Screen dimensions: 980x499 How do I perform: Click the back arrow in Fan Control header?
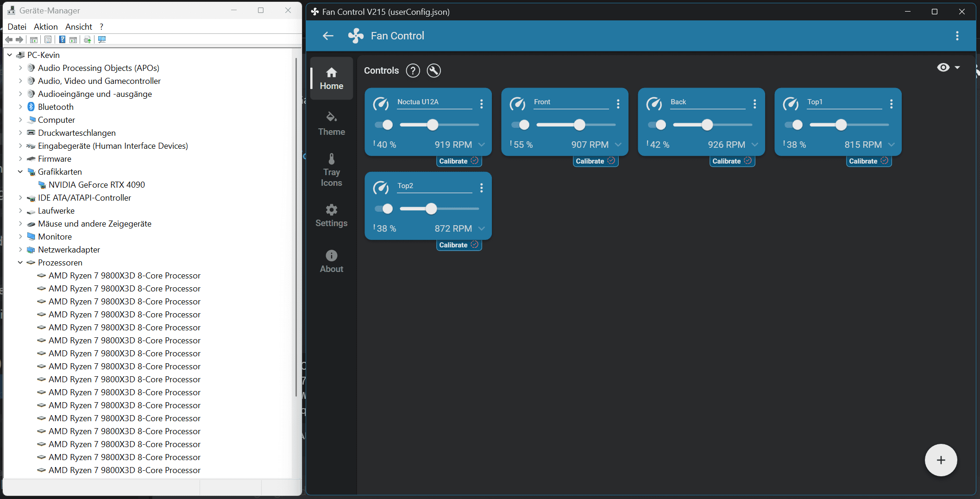(x=328, y=36)
